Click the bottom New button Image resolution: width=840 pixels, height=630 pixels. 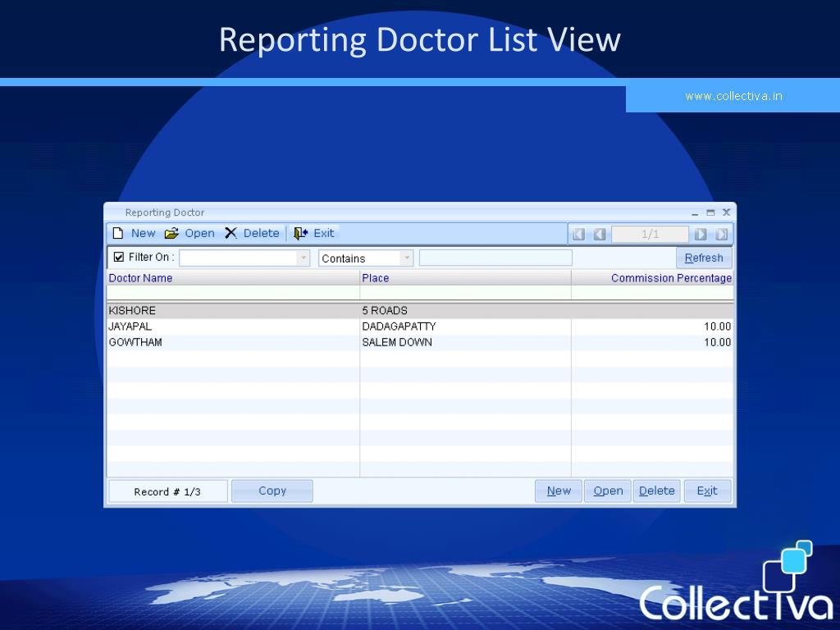pos(559,491)
